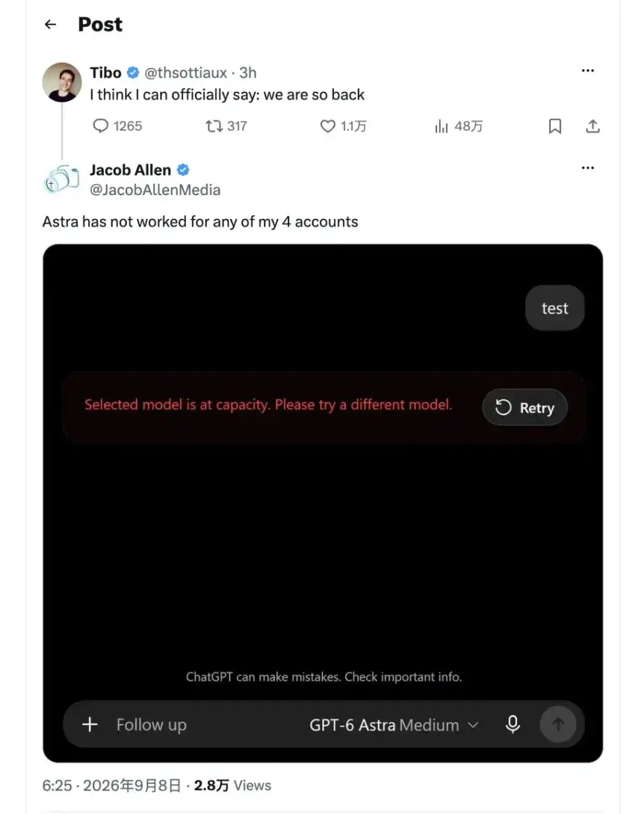Open the more options menu on Tibo's tweet
The width and height of the screenshot is (644, 814).
tap(588, 70)
